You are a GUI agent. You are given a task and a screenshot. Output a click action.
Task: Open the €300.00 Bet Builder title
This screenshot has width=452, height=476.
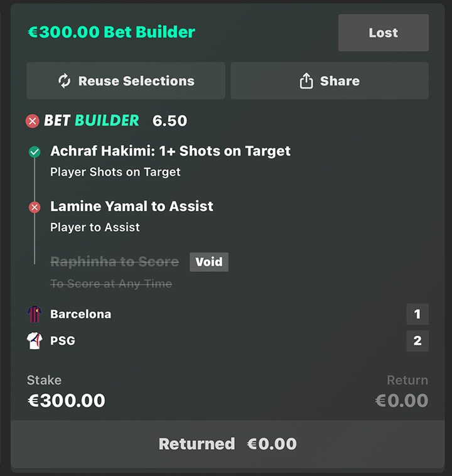(x=112, y=32)
